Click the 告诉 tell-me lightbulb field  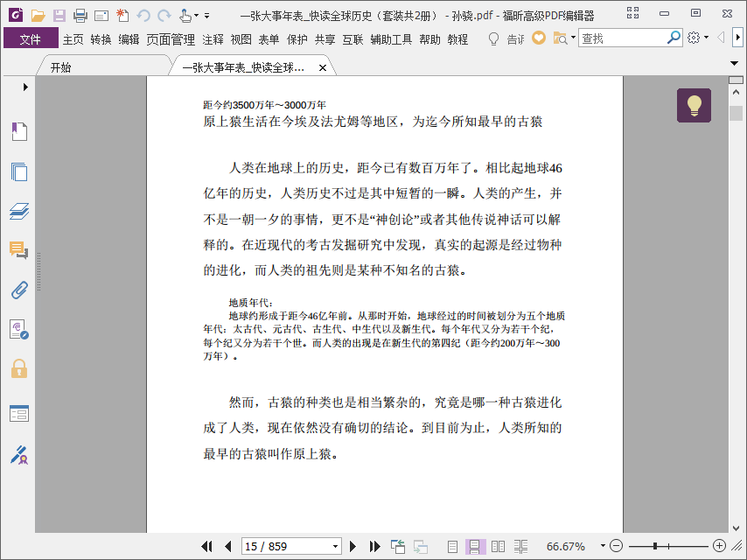(506, 38)
